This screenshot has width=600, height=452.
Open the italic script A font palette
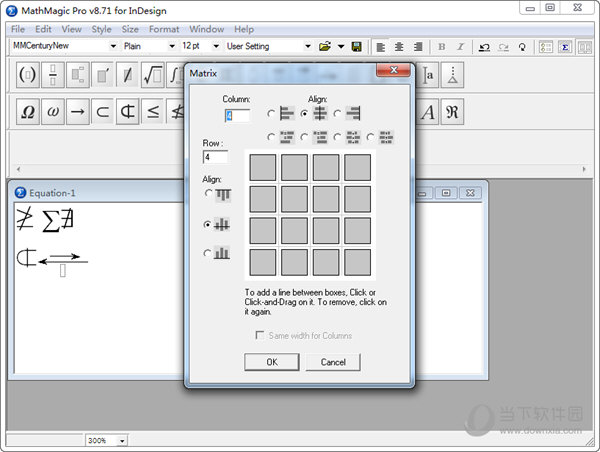coord(427,112)
